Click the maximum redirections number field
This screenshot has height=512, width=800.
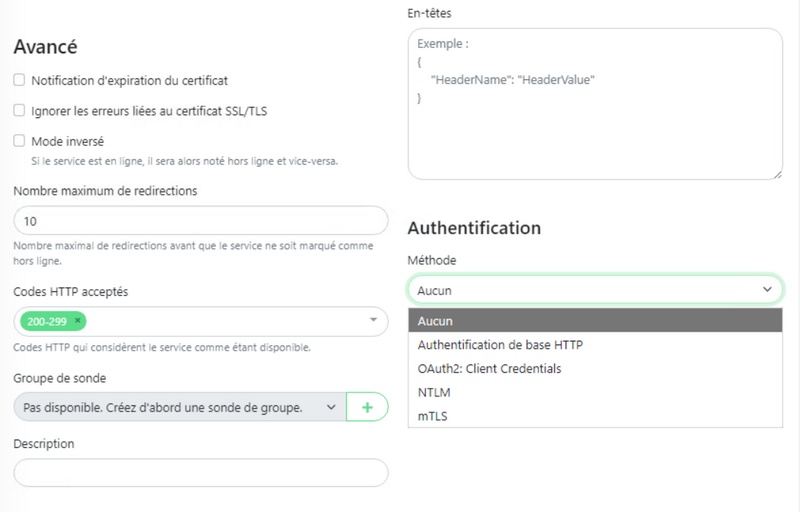pos(200,220)
